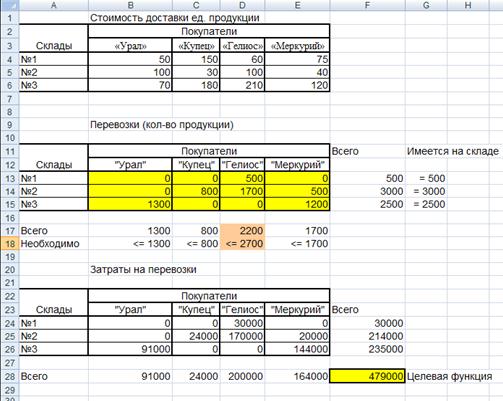Viewport: 503px width, 401px height.
Task: Select column F header
Action: 368,5
